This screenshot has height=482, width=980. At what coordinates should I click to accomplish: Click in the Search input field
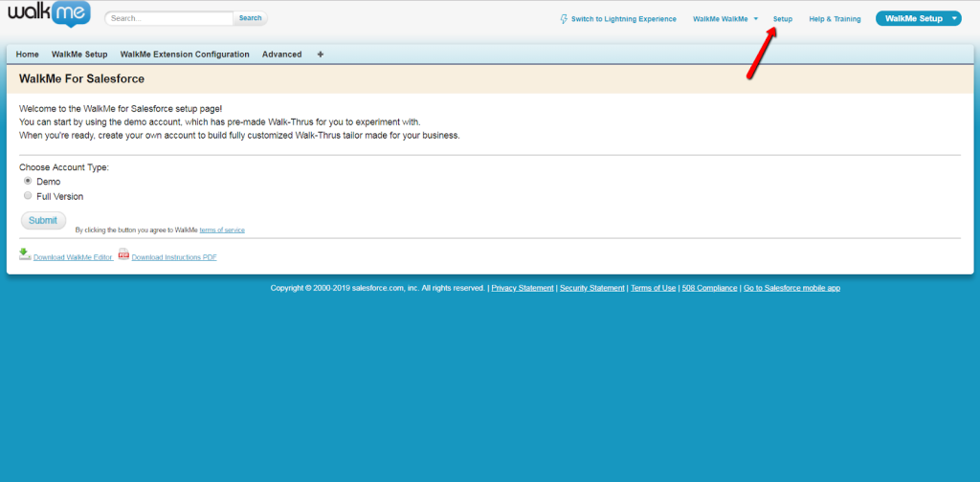click(x=169, y=18)
